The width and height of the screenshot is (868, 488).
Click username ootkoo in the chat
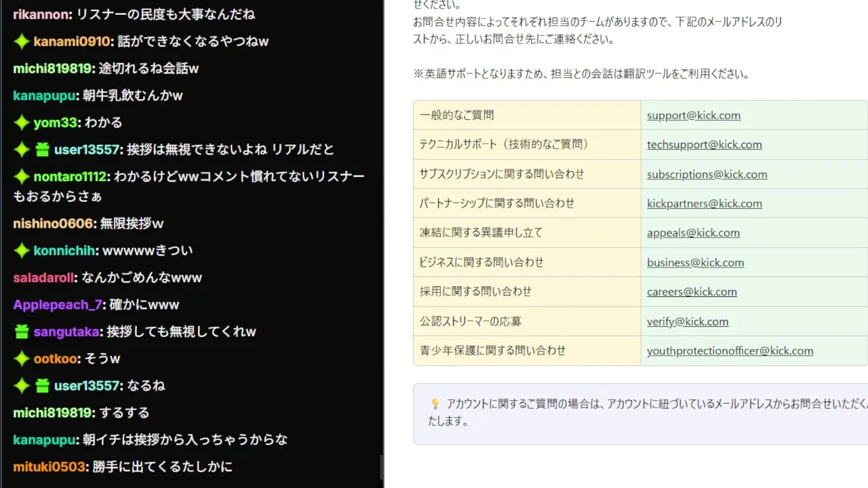pyautogui.click(x=56, y=359)
